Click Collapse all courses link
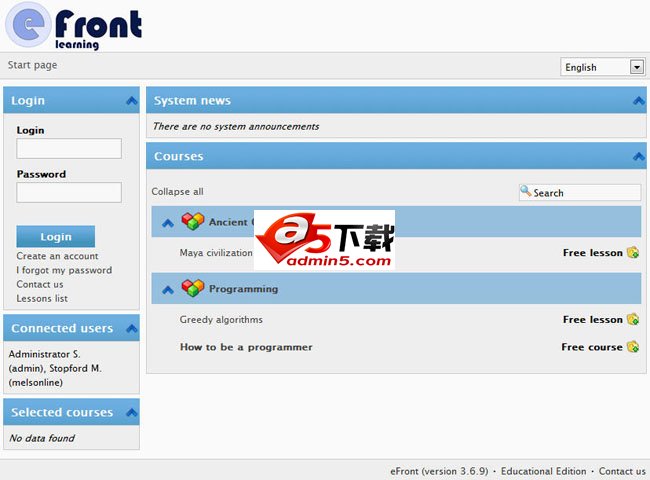Screen dimensions: 650x480 click(177, 192)
